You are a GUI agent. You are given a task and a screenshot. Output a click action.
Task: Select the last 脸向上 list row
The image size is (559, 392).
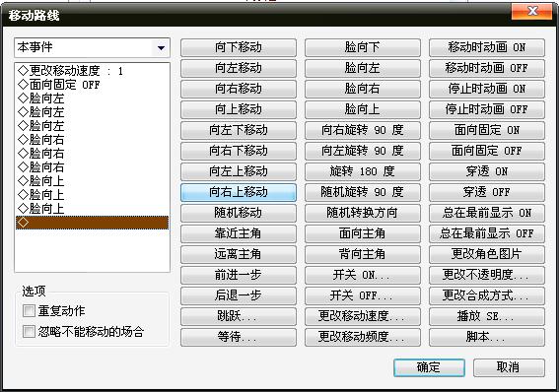click(x=92, y=209)
